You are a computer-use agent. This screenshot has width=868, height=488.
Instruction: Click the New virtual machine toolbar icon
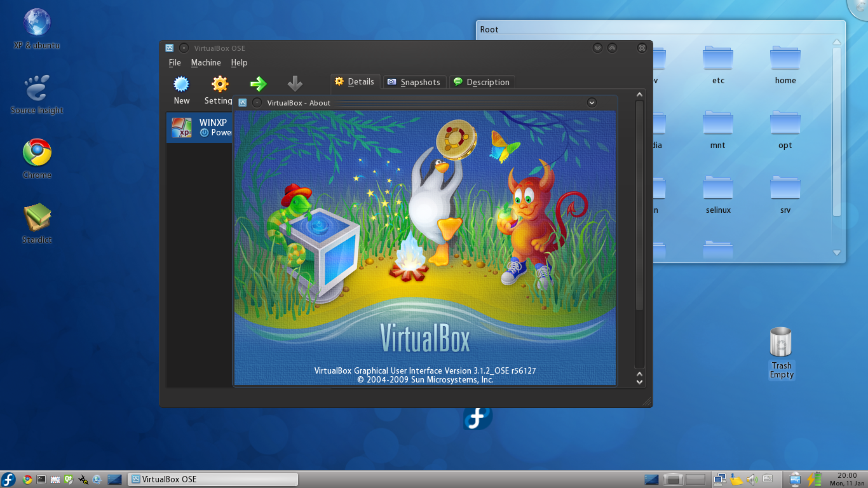(x=182, y=84)
